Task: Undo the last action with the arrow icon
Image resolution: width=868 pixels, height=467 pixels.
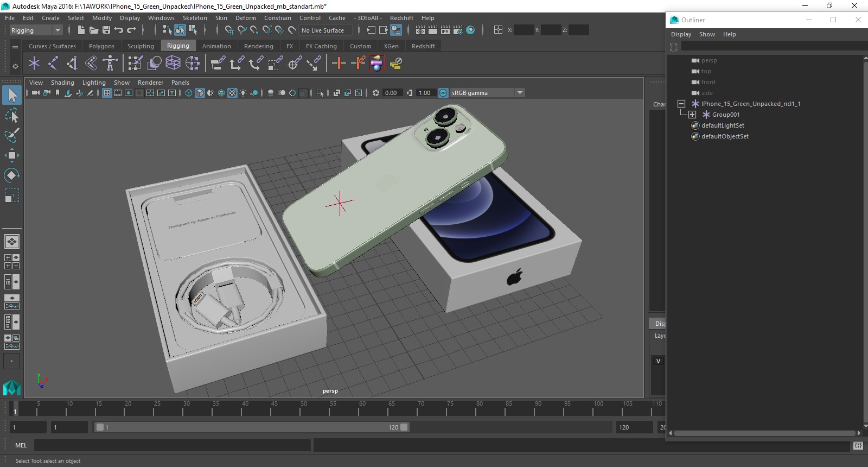Action: (x=119, y=30)
